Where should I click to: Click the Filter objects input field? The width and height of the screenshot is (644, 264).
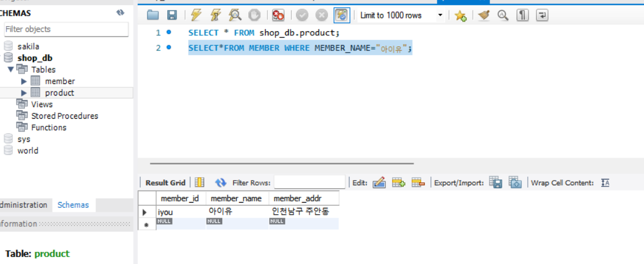[x=66, y=29]
